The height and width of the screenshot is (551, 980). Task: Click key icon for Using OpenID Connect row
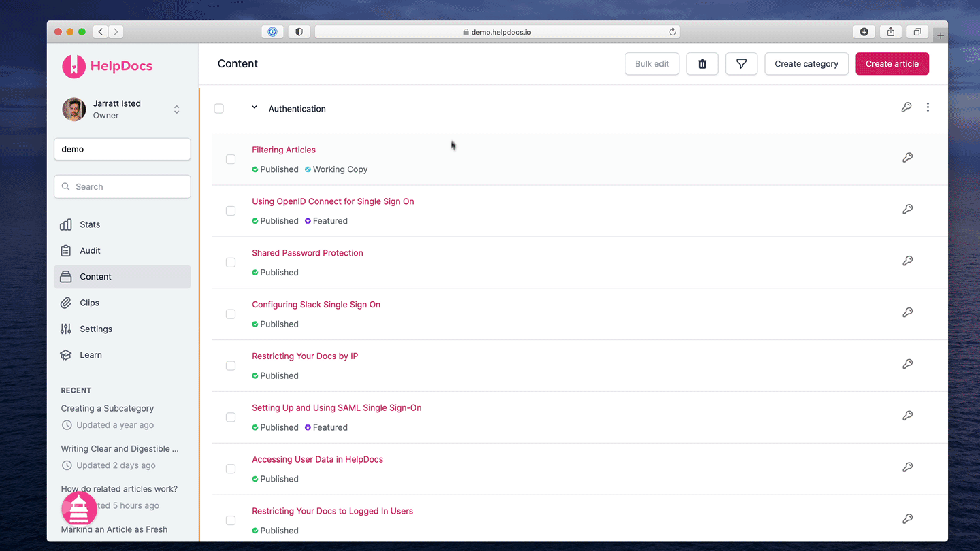tap(907, 210)
